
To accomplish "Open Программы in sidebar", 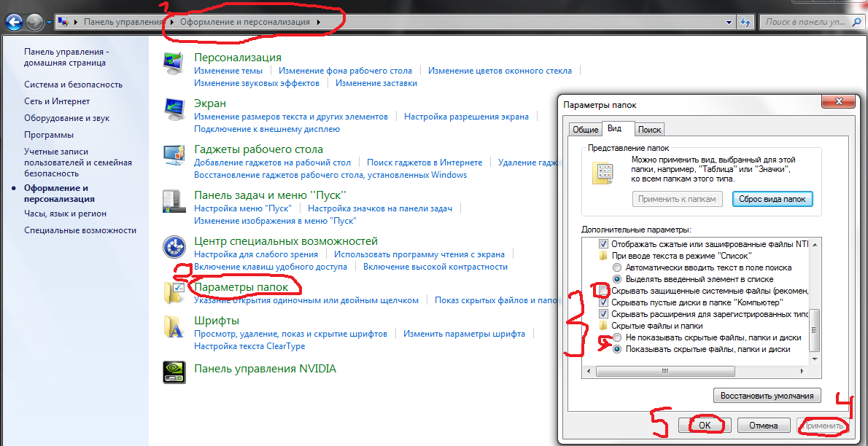I will (x=49, y=135).
